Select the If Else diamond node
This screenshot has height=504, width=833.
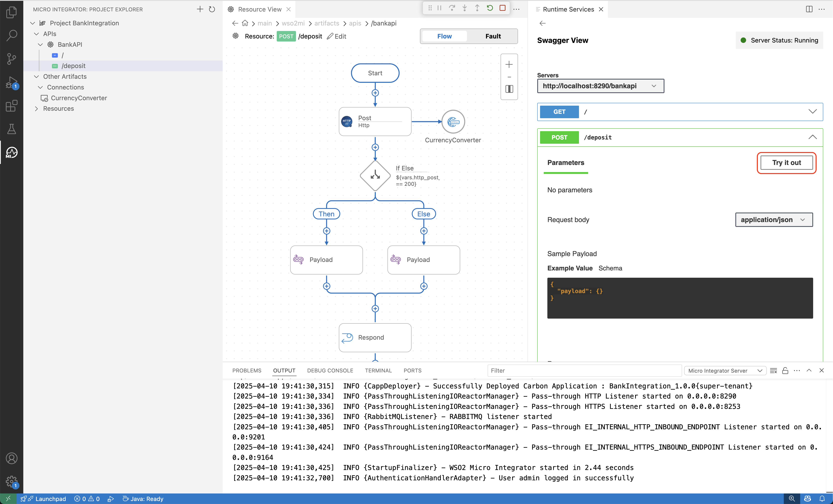pos(375,175)
